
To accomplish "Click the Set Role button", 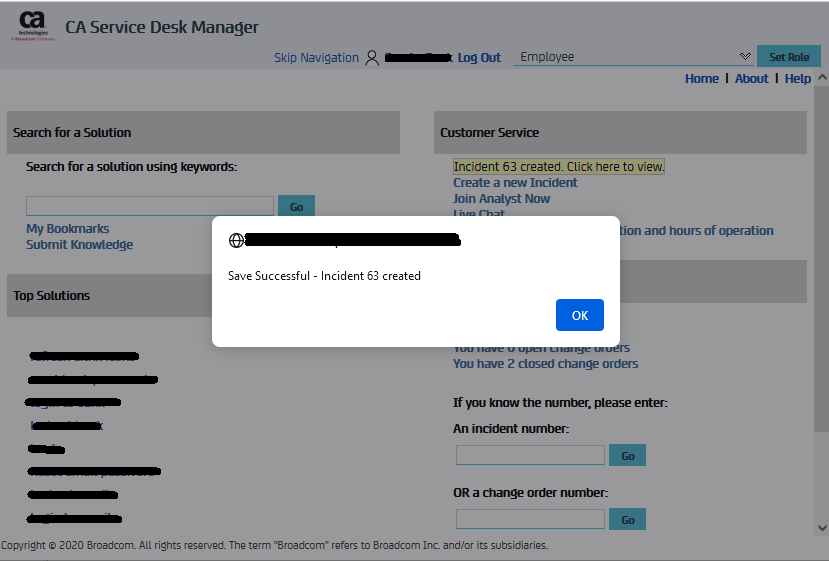I will tap(789, 57).
